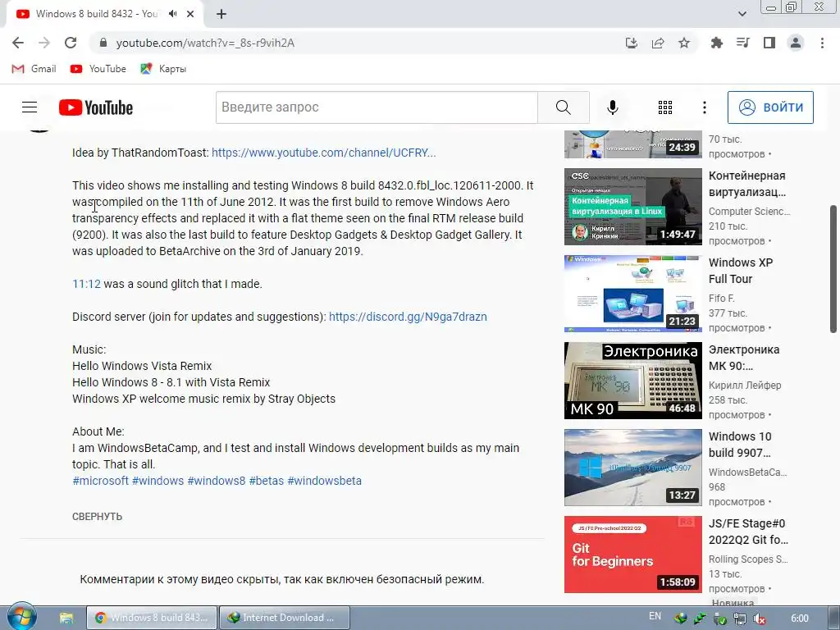
Task: Focus the Введите запрос search field
Action: tap(377, 107)
